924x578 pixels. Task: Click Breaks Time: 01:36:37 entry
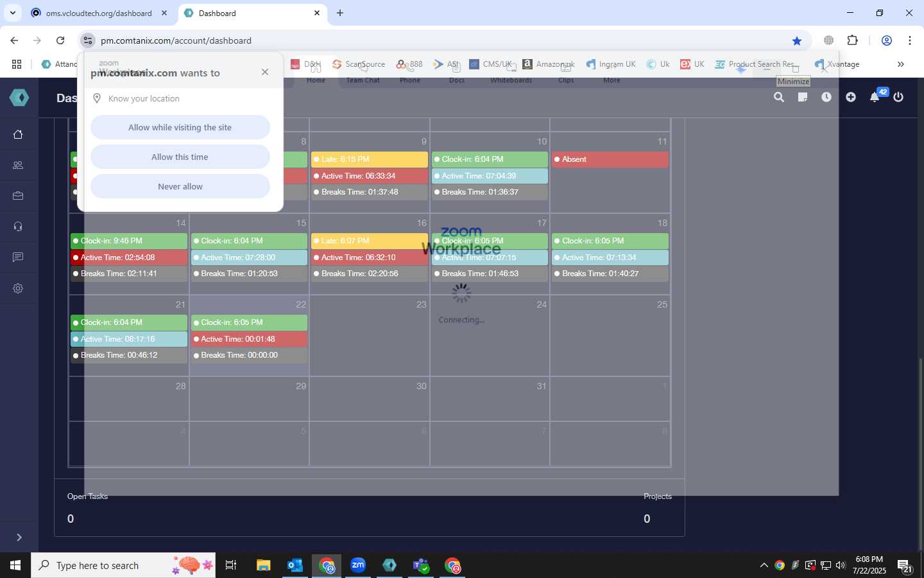coord(490,192)
